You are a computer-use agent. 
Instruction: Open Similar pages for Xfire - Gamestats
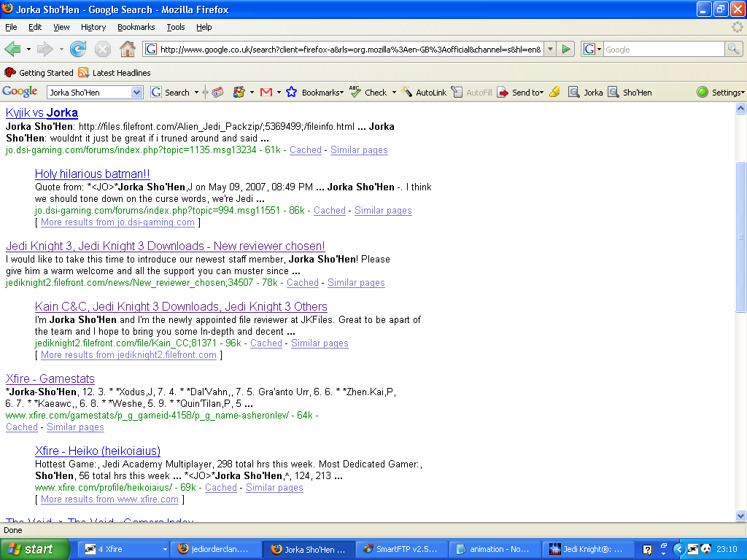(75, 427)
